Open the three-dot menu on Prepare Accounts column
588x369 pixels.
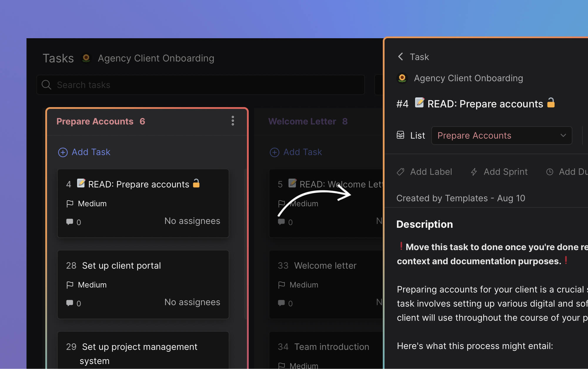233,121
